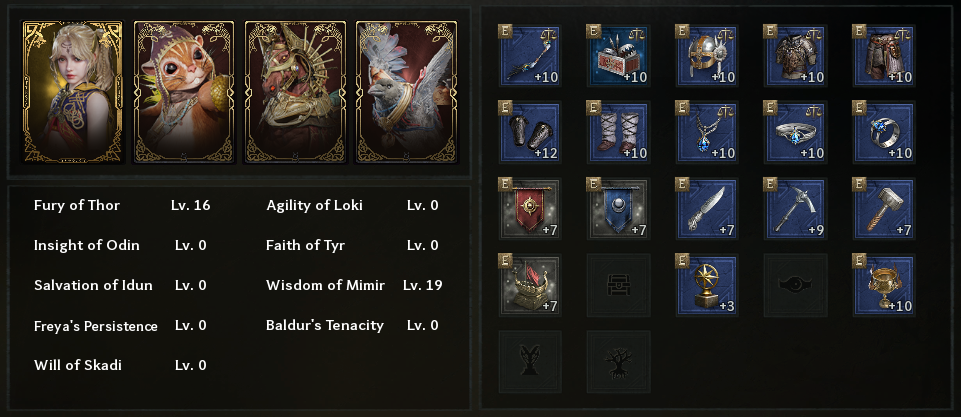Select the blue gem necklace
This screenshot has height=417, width=961.
tap(707, 133)
